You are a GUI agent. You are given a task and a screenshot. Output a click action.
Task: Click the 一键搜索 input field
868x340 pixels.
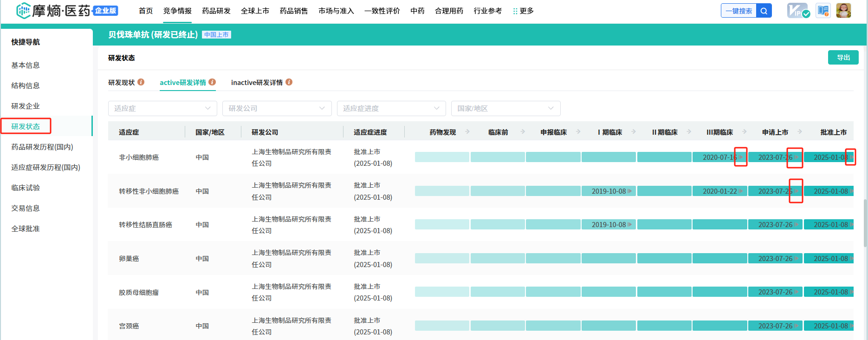pos(738,11)
